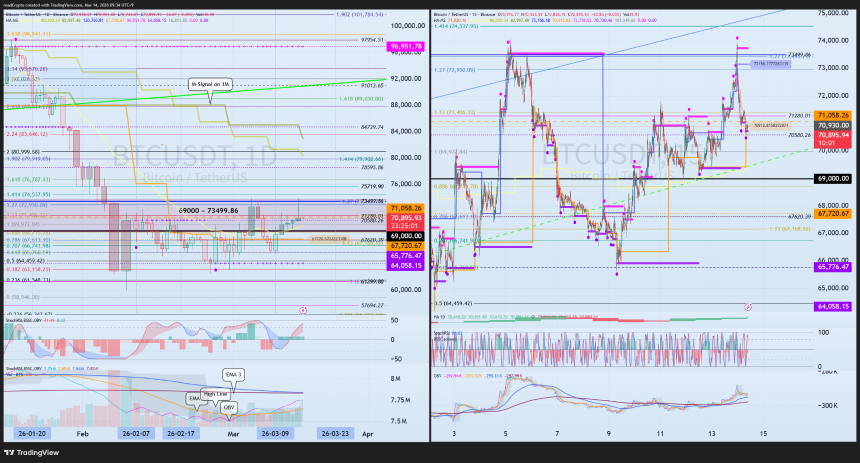Image resolution: width=860 pixels, height=463 pixels.
Task: Select the M-Signal on 1M callout
Action: 210,84
